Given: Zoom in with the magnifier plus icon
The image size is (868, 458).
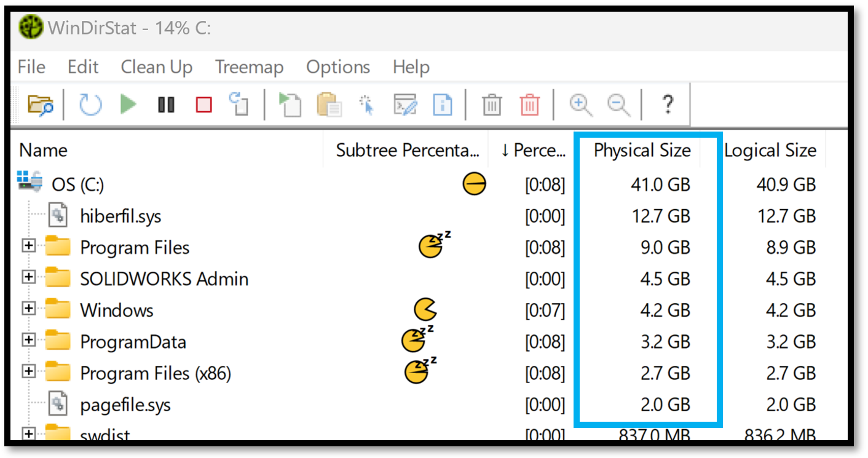Looking at the screenshot, I should point(580,105).
